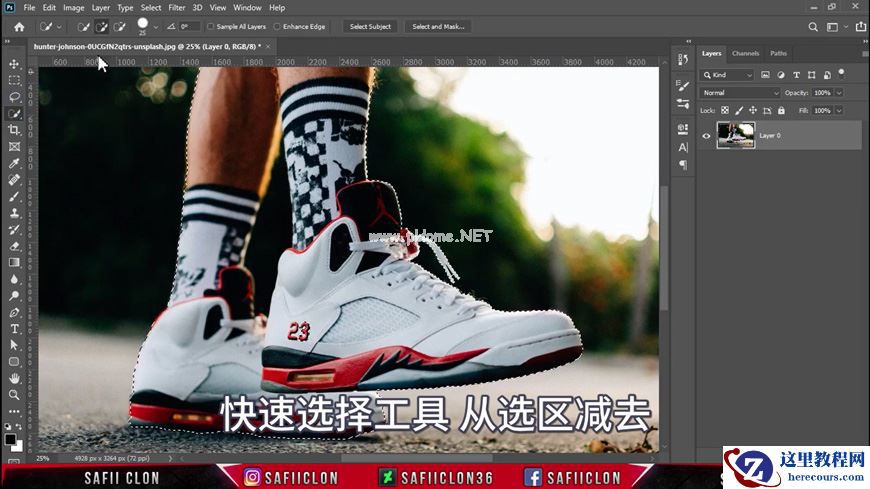Enable Enhance Edge checkbox
Screen dimensions: 870x489
[277, 27]
